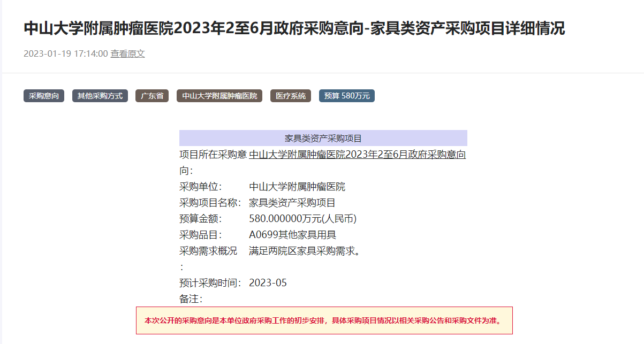The image size is (644, 344).
Task: Click the 采购项目名称 value 家具类资产采购项目
Action: click(x=293, y=203)
